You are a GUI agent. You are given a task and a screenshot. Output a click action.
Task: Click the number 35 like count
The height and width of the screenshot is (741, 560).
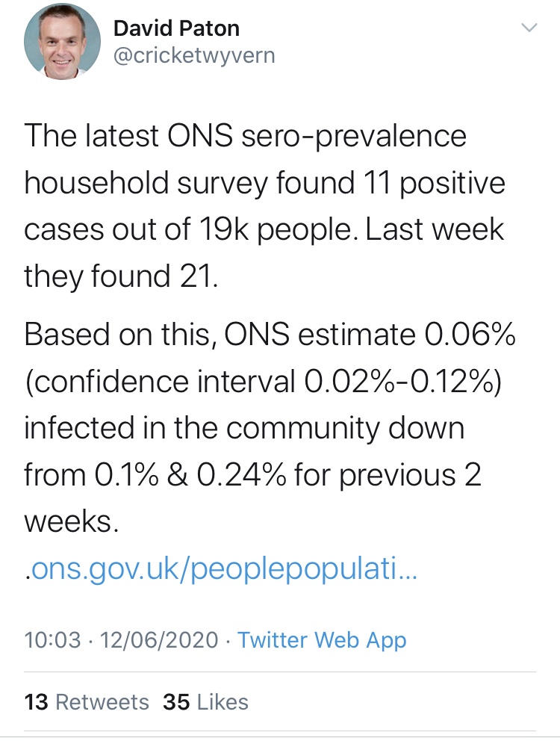pyautogui.click(x=176, y=701)
